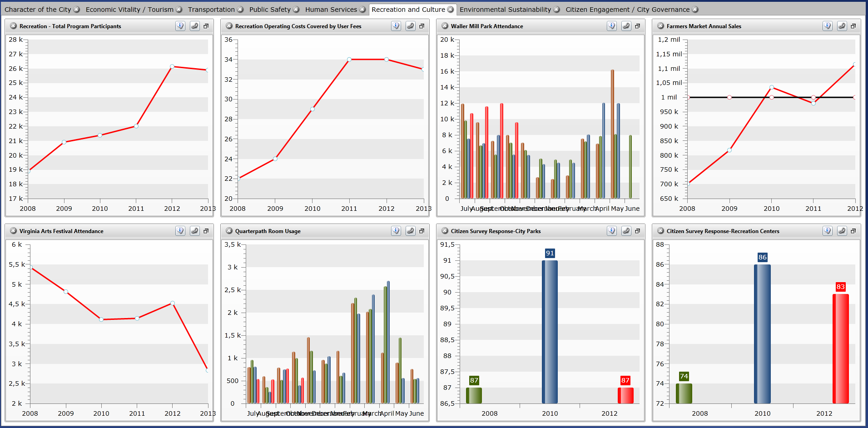This screenshot has height=428, width=868.
Task: Click wrench icon on Waller Mill Park Attendance
Action: point(626,26)
